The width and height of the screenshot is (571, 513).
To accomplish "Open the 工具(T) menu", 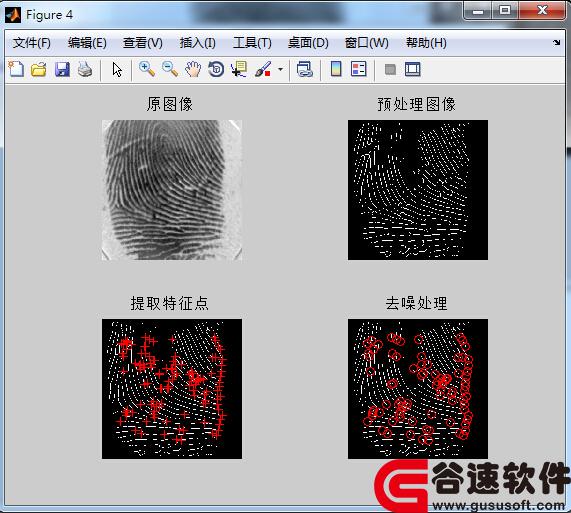I will click(252, 43).
